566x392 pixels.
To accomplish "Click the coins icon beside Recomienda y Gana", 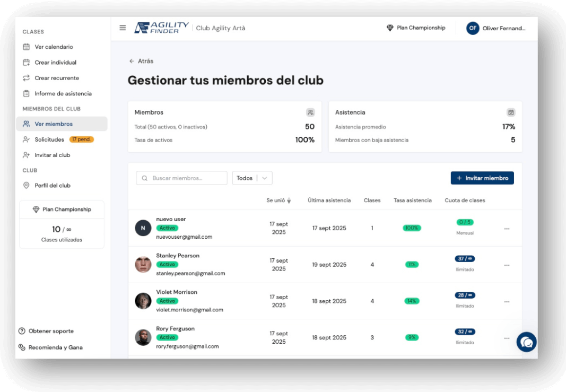I will [22, 347].
